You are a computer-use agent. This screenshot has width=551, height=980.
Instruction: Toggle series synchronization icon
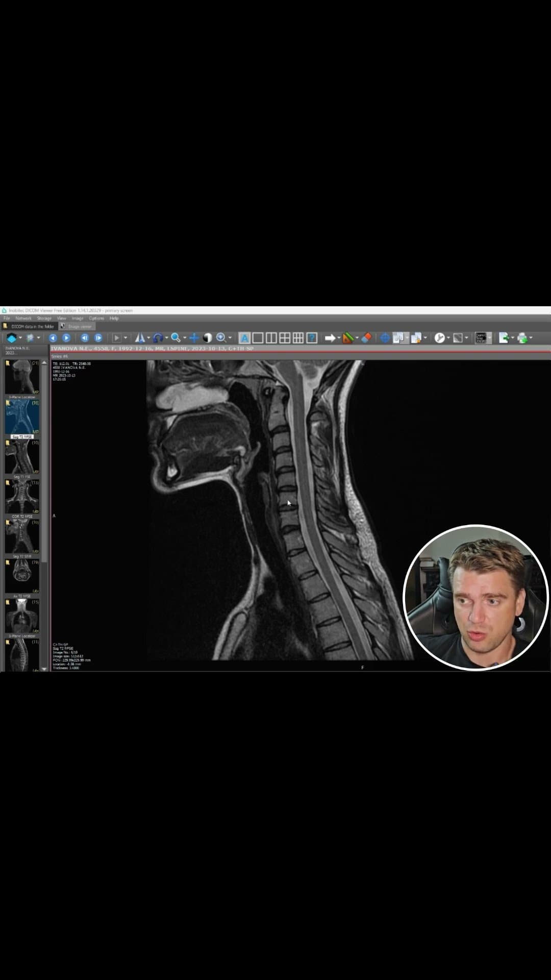click(x=398, y=338)
